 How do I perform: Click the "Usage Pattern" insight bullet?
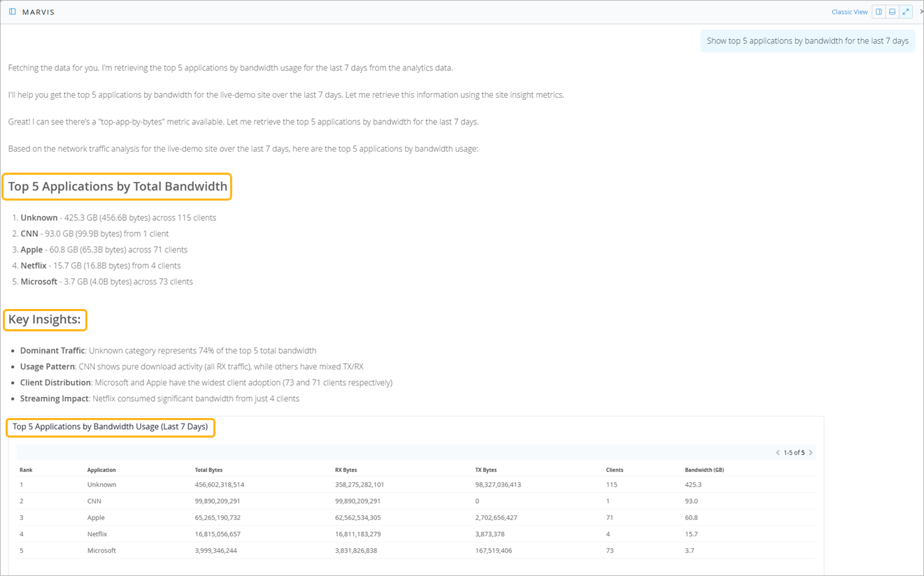(192, 367)
